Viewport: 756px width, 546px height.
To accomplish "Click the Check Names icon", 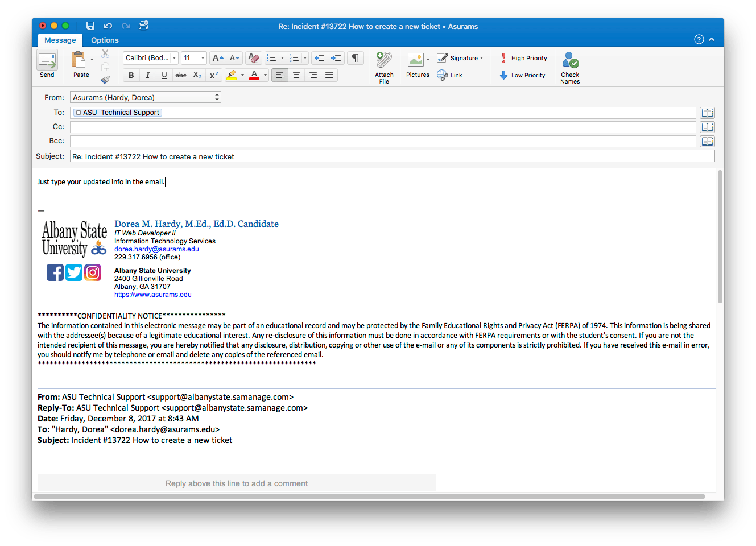I will tap(570, 67).
